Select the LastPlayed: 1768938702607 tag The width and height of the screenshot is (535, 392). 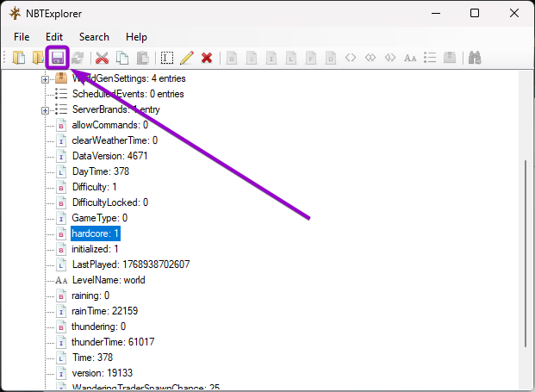tap(131, 264)
